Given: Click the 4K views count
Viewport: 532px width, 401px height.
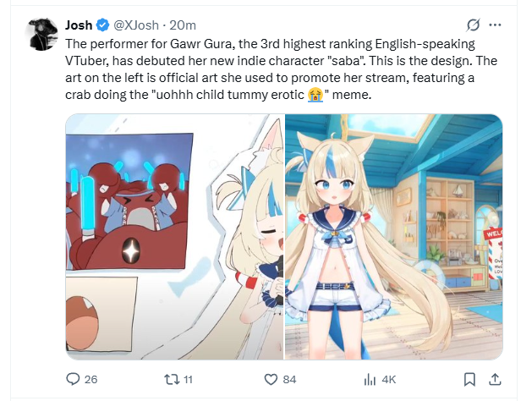Looking at the screenshot, I should [389, 379].
